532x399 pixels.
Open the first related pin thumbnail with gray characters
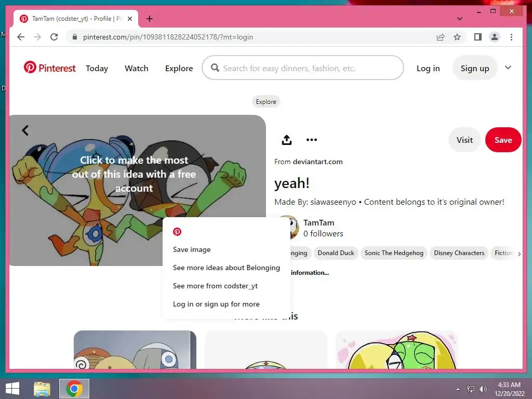click(135, 350)
